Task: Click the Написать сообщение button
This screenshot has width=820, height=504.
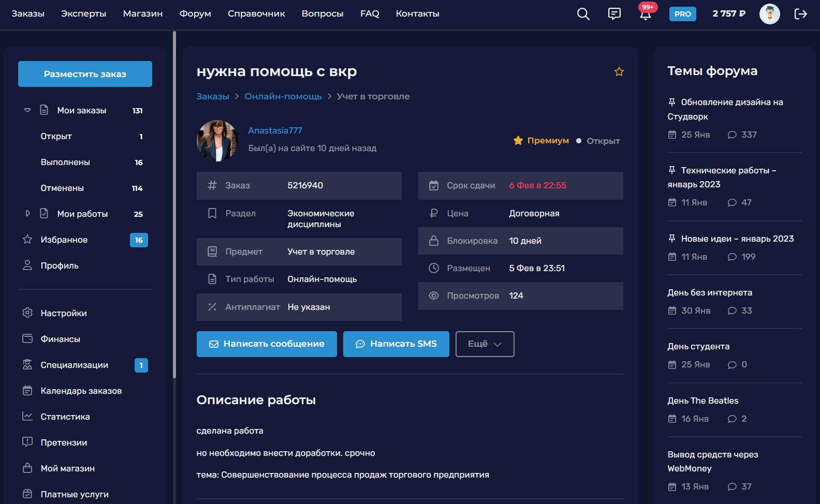Action: 267,344
